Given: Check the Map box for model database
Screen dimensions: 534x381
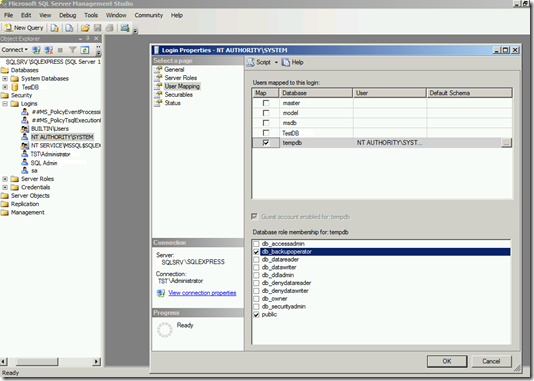Looking at the screenshot, I should click(266, 113).
